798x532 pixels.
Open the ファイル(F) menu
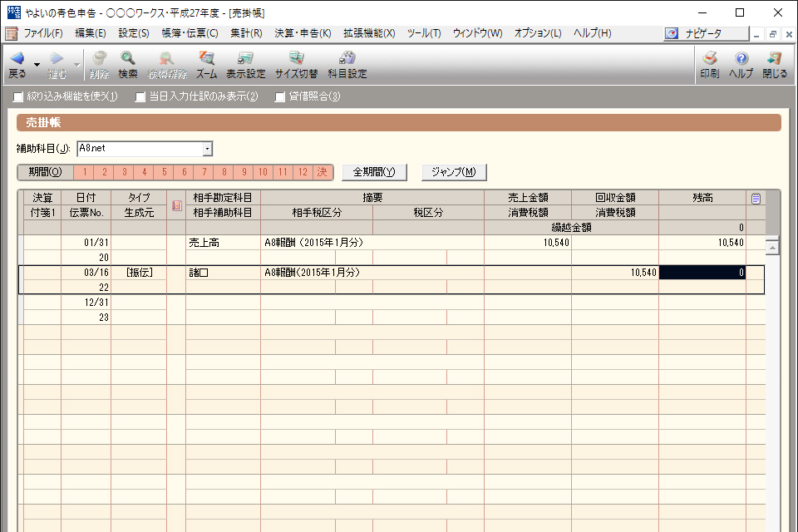coord(43,33)
